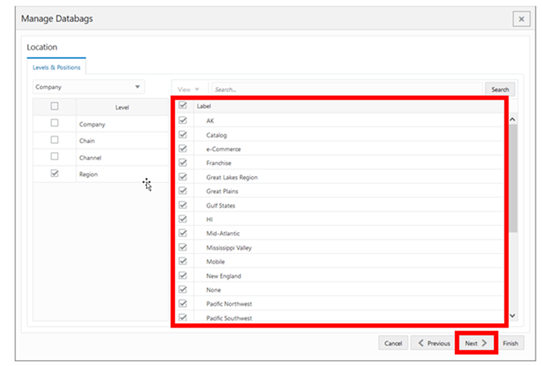Uncheck the Mississippi Valley checkbox

pos(183,247)
